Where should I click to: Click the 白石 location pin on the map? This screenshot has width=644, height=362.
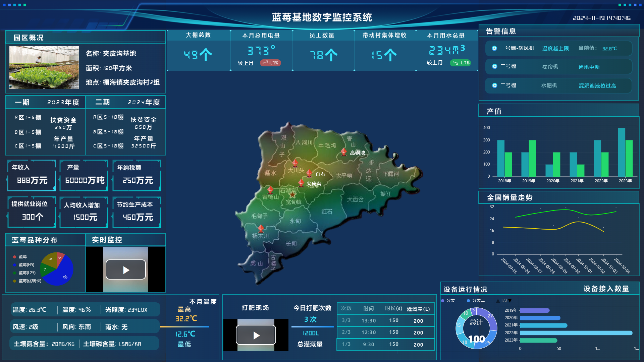(x=309, y=173)
